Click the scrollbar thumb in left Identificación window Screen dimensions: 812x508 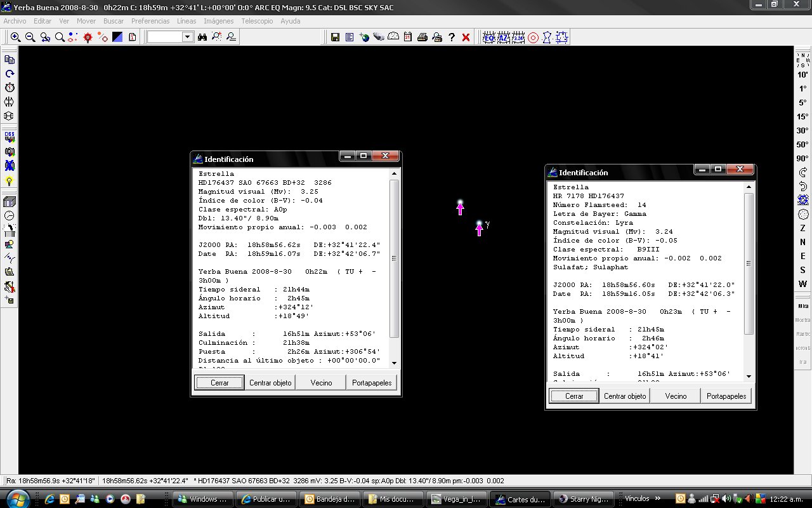395,258
